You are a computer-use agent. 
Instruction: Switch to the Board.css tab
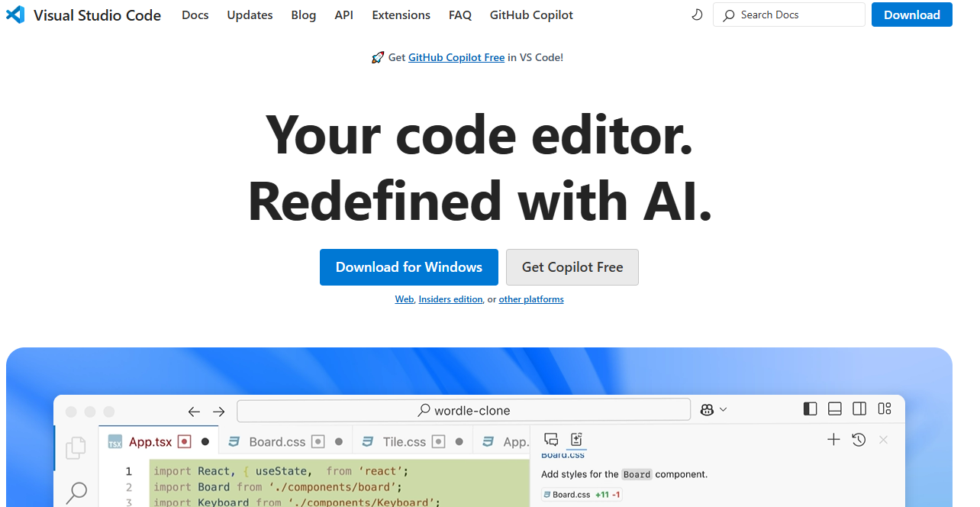tap(277, 441)
